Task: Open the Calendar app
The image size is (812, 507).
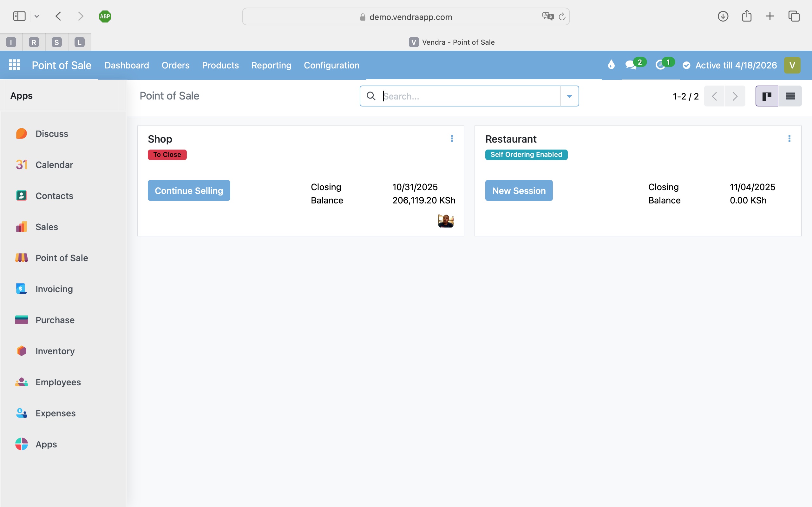Action: (x=54, y=165)
